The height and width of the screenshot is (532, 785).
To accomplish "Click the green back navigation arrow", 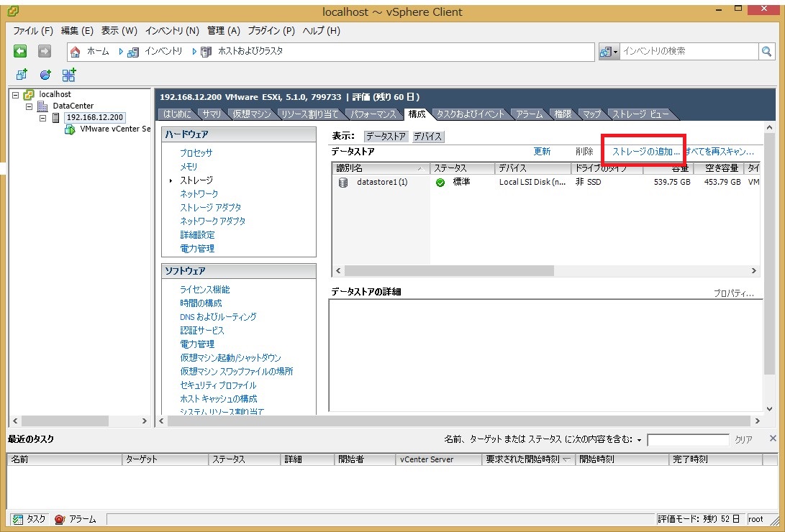I will tap(20, 51).
